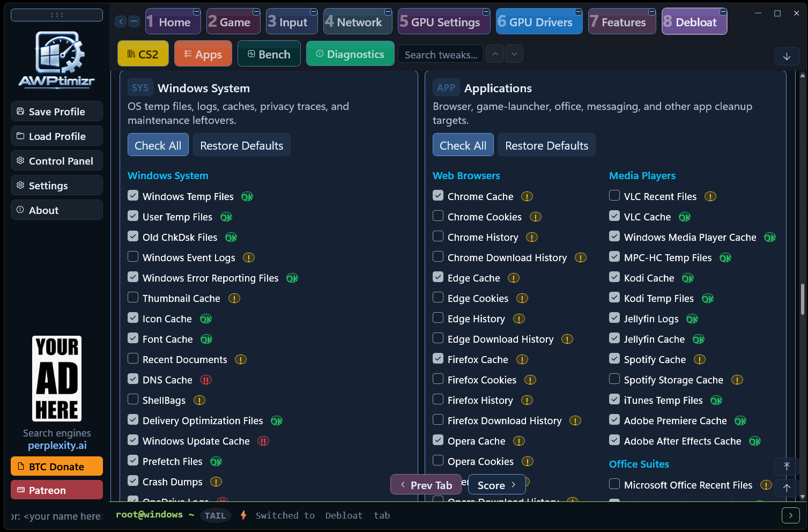Click the red warning icon next to DNS Cache

pyautogui.click(x=206, y=380)
